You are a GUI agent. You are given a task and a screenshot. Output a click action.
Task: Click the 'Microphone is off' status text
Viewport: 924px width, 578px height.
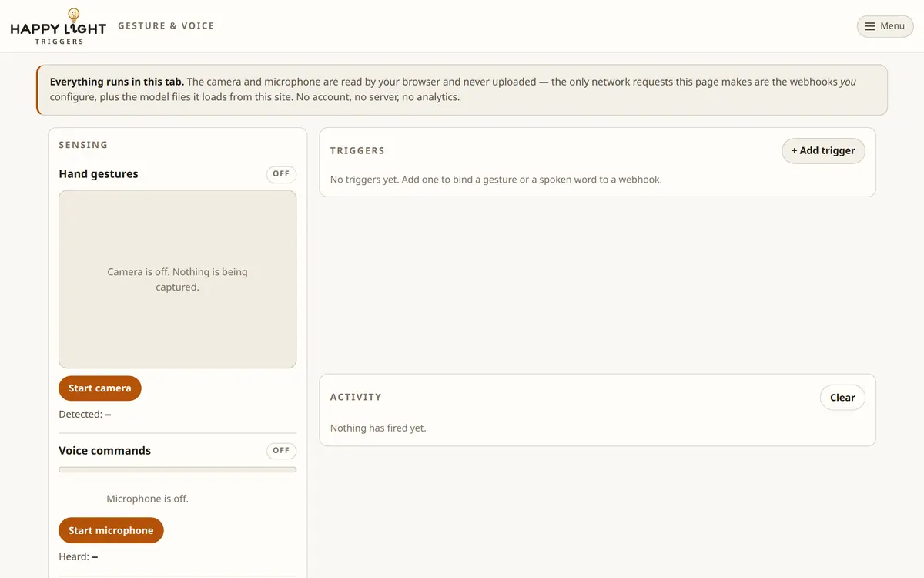147,499
